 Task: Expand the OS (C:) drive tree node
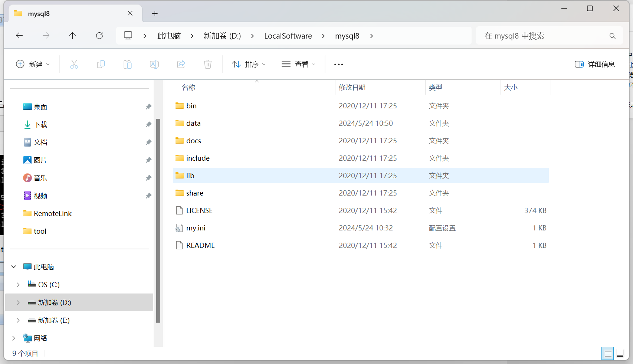18,285
